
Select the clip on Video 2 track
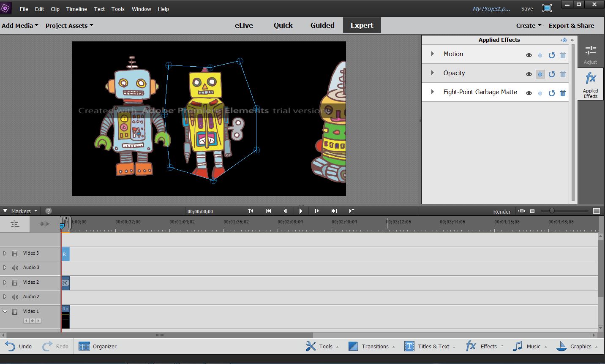[65, 283]
